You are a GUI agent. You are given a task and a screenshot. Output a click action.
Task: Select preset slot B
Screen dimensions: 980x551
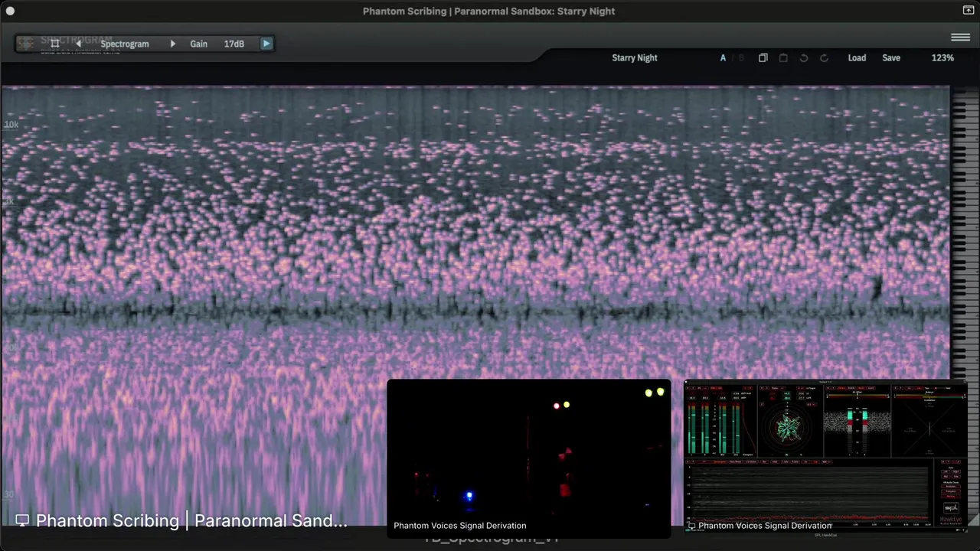pos(740,57)
